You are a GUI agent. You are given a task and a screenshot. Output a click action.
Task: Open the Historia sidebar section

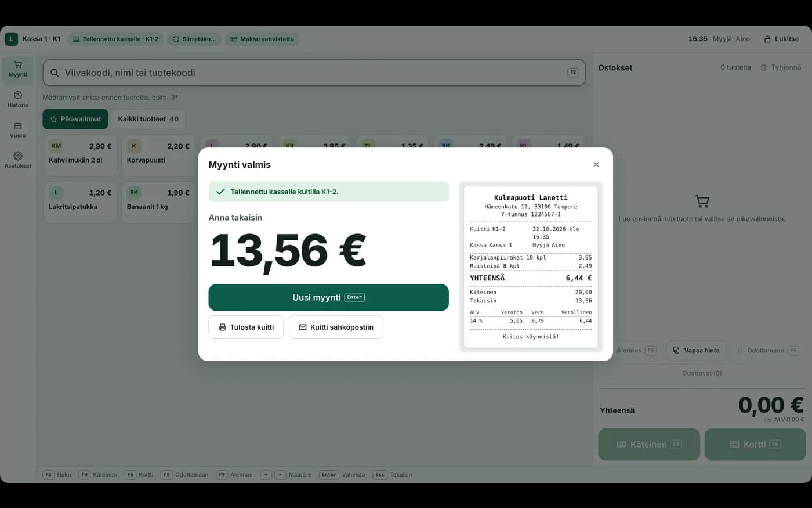(17, 99)
